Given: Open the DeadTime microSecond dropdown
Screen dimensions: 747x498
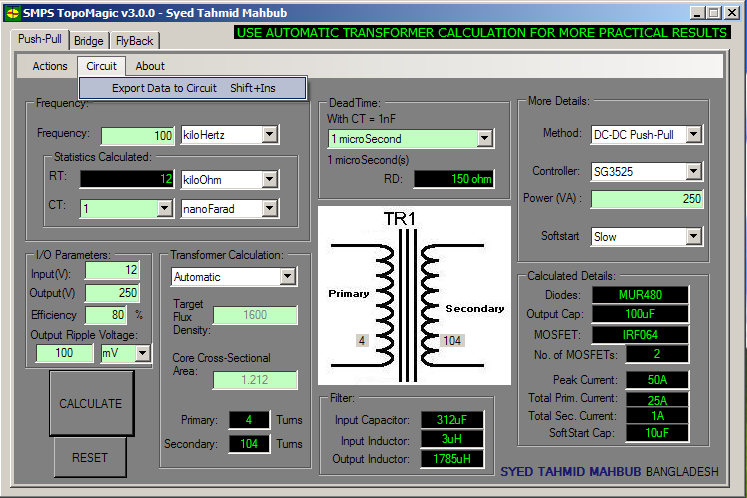Looking at the screenshot, I should [x=485, y=139].
